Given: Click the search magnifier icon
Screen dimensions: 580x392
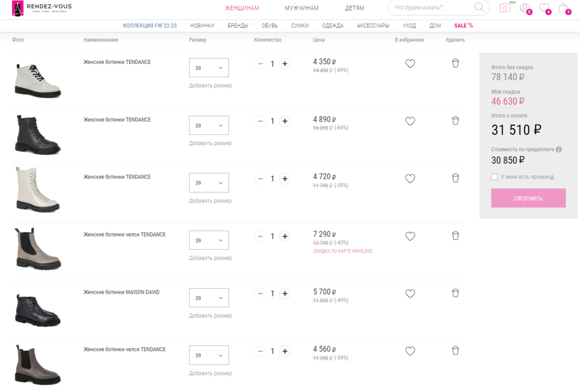Looking at the screenshot, I should [x=479, y=7].
